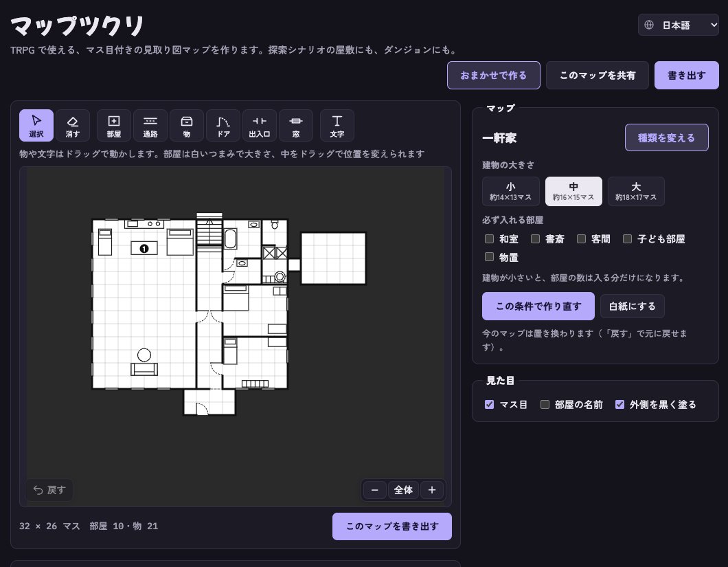Click the attached square room on the right
728x567 pixels.
333,258
